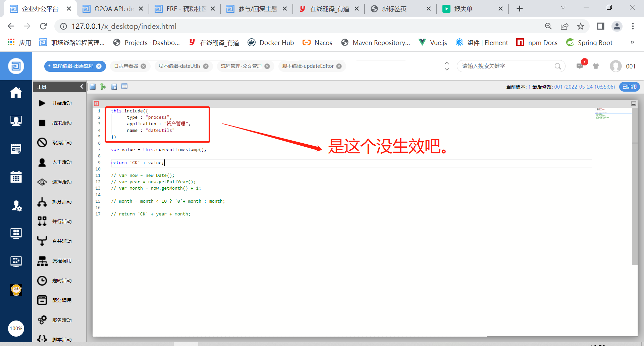Select the 取消活动 cancel activity tool

tap(55, 143)
